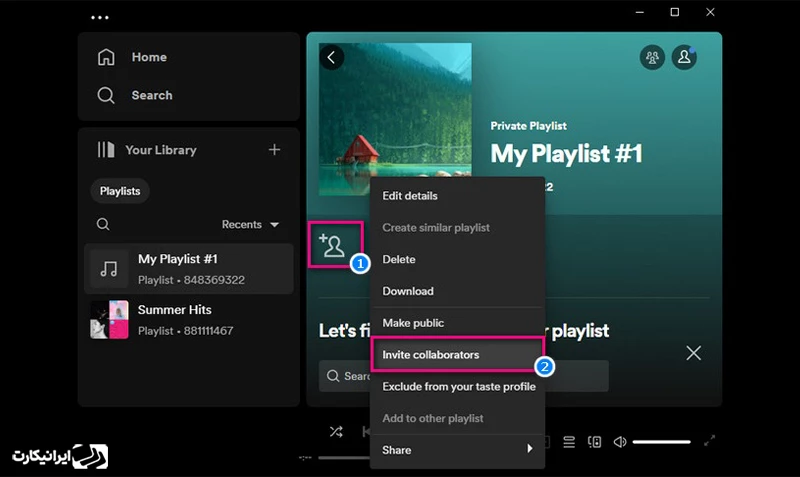Open Summer Hits playlist in library
The width and height of the screenshot is (800, 477).
pos(189,320)
